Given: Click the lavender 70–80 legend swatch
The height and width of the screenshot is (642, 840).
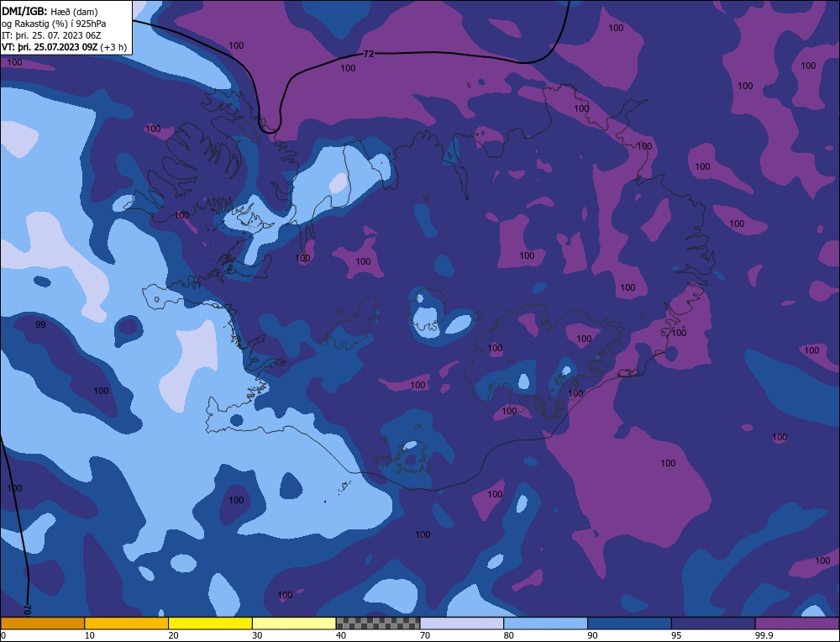Looking at the screenshot, I should coord(462,623).
